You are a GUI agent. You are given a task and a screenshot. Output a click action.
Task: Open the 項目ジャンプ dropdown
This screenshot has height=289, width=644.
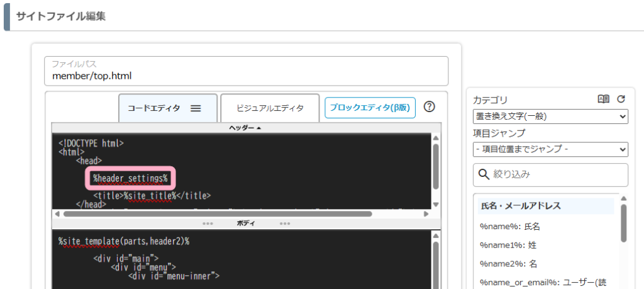click(550, 149)
